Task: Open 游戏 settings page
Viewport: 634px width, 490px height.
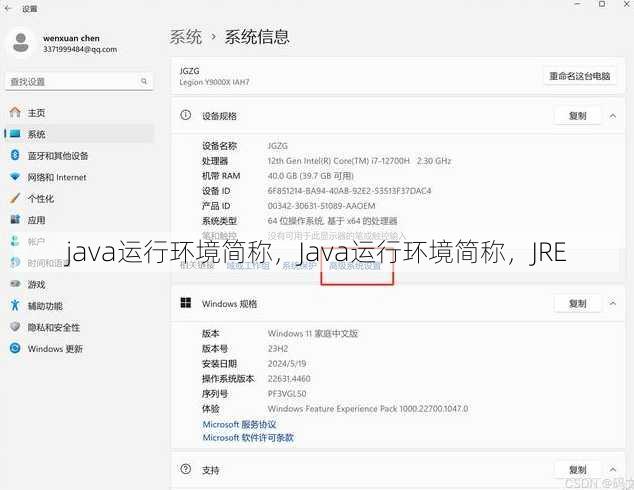Action: [36, 284]
